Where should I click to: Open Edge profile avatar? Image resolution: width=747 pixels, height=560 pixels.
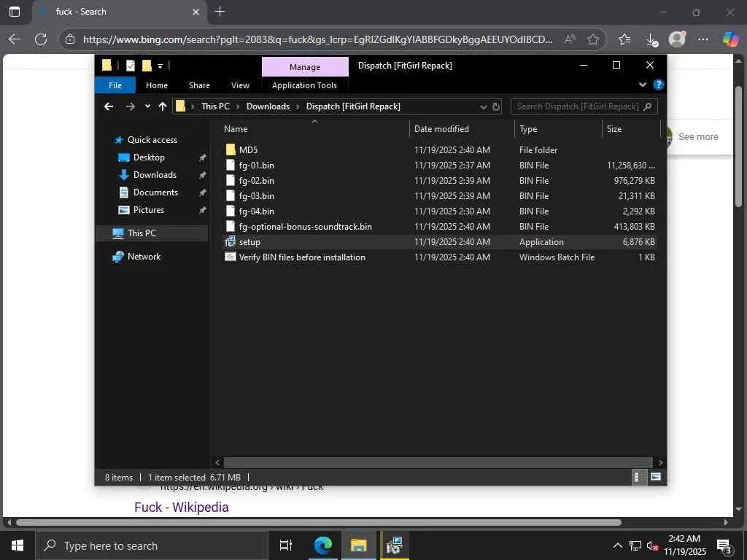coord(677,39)
